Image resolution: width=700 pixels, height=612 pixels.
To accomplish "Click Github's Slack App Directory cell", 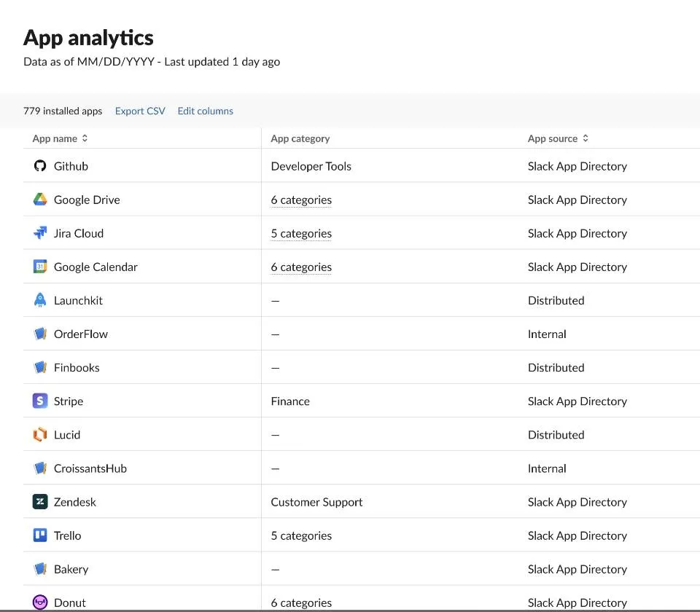I will pos(577,166).
